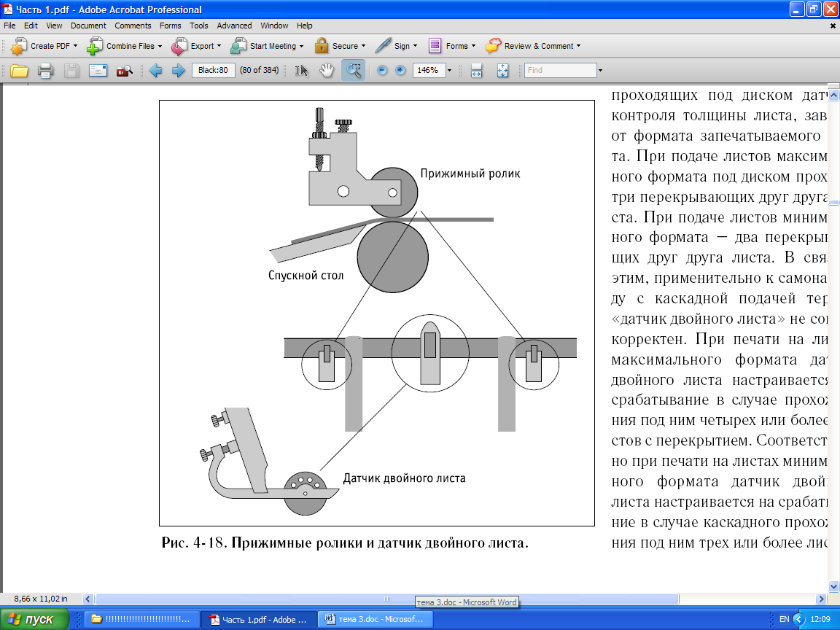Open the Review & Comment dropdown arrow
Image resolution: width=840 pixels, height=630 pixels.
pyautogui.click(x=578, y=46)
